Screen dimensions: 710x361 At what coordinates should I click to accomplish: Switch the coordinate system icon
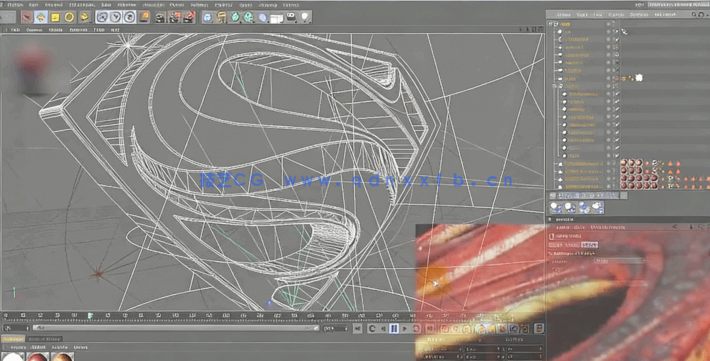click(144, 17)
